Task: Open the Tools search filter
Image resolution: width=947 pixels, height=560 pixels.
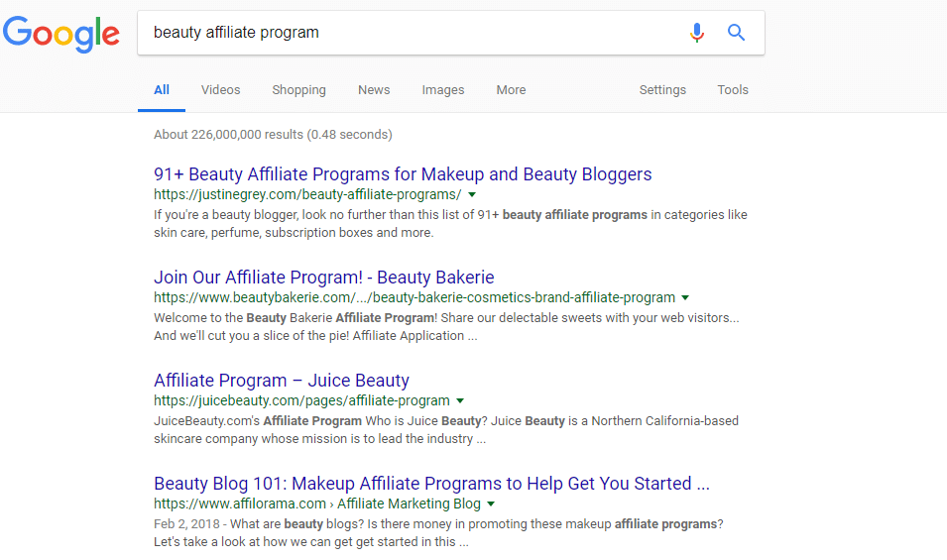Action: pos(733,90)
